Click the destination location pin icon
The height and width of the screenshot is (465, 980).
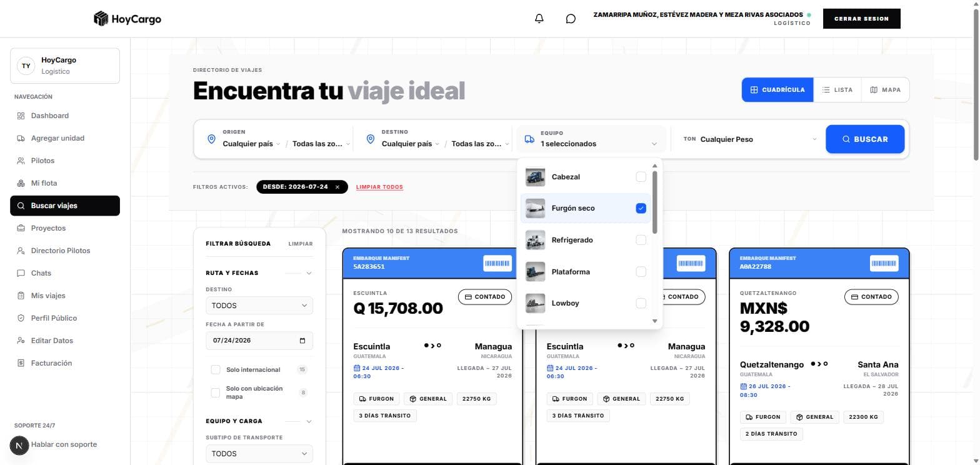coord(370,139)
